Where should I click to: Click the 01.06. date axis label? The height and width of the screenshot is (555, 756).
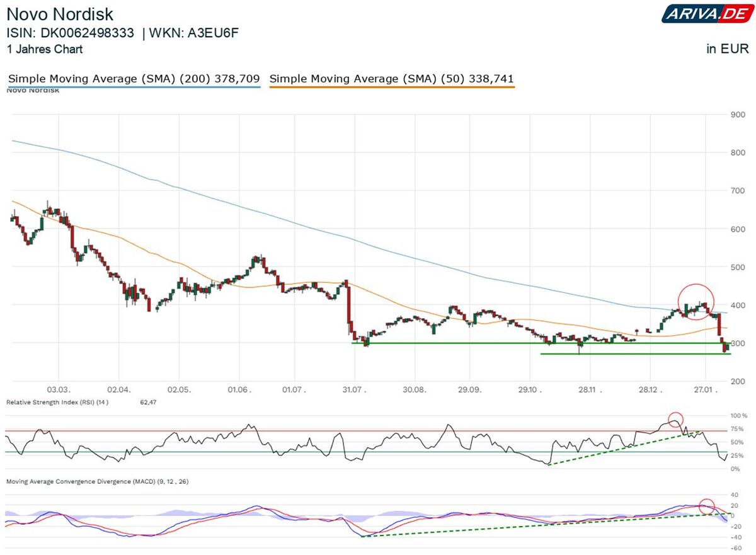click(239, 391)
